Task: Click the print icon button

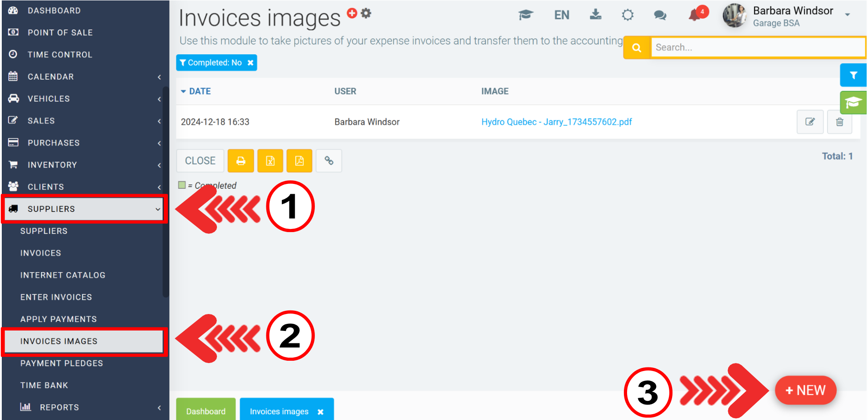Action: (240, 161)
